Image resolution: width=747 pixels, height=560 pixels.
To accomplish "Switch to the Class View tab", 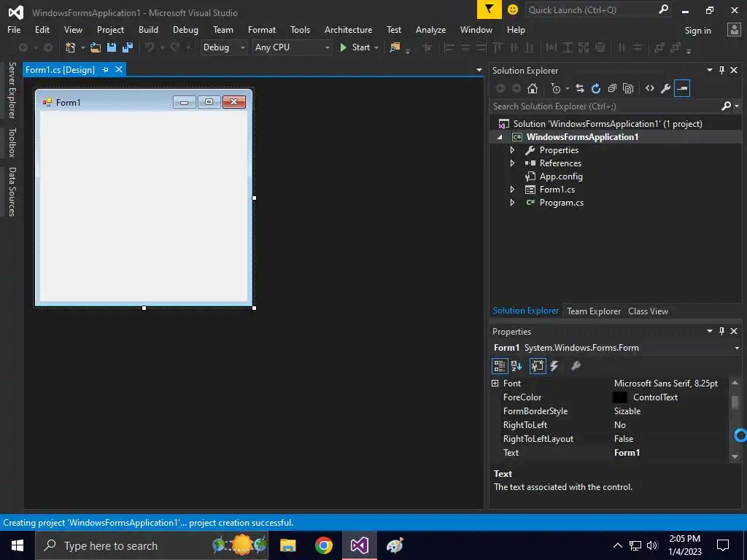I will coord(648,311).
